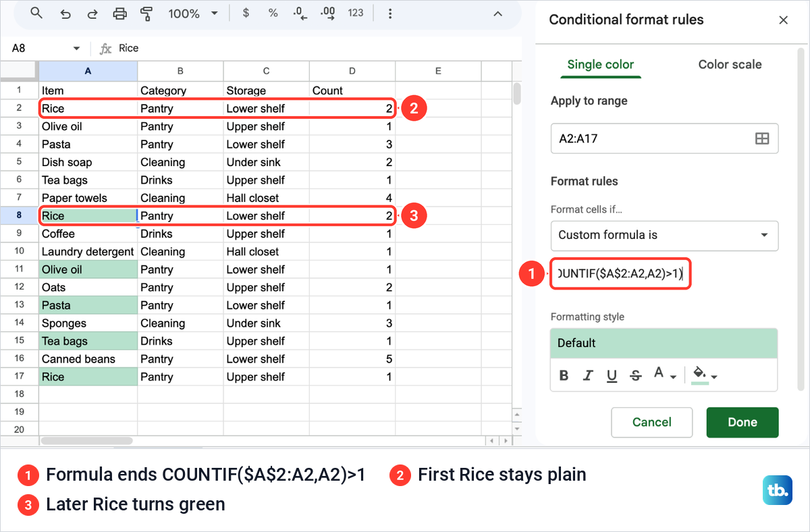
Task: Select Hall closet cell in Paper towels row
Action: pos(267,198)
